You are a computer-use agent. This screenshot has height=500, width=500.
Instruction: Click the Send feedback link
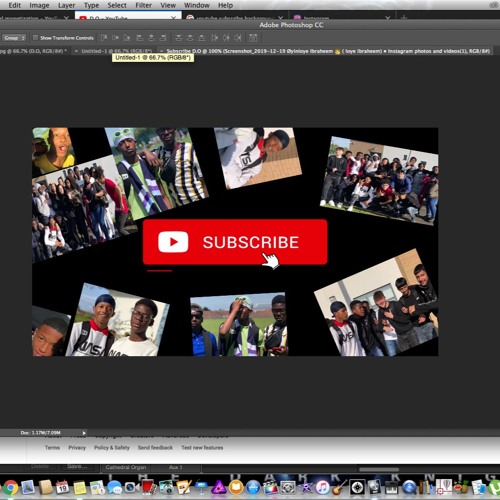155,447
